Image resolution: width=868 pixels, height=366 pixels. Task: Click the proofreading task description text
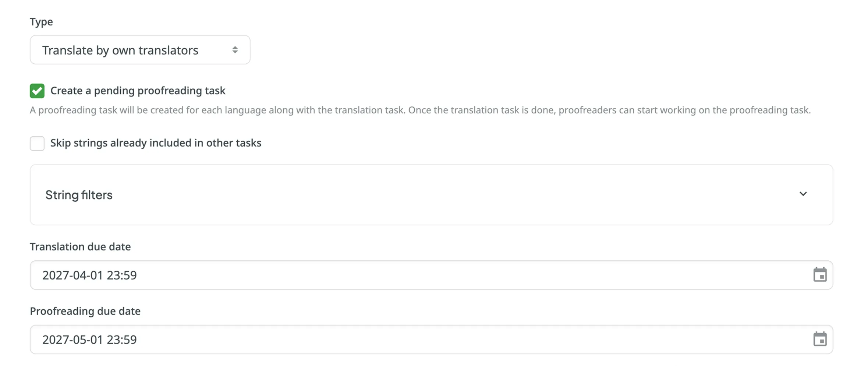(420, 110)
